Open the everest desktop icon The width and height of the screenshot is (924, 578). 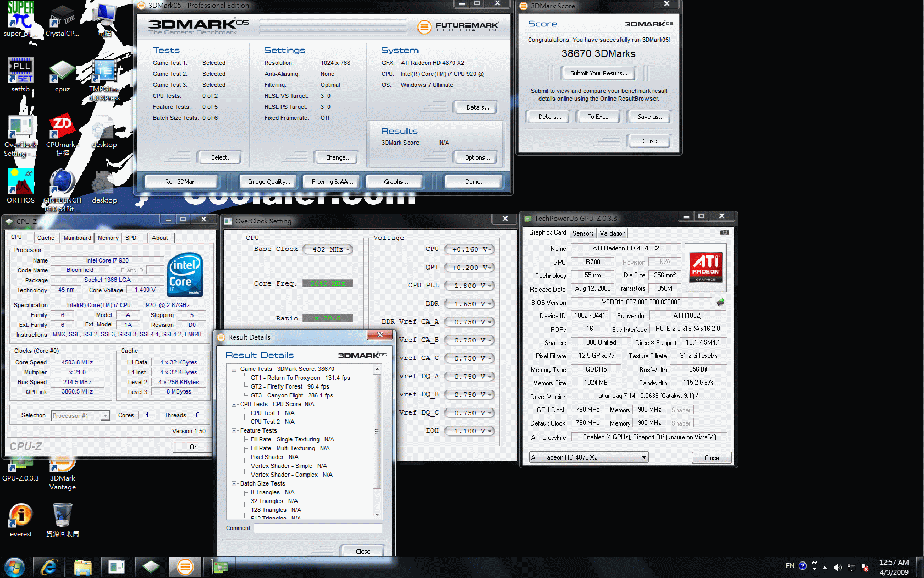click(21, 519)
